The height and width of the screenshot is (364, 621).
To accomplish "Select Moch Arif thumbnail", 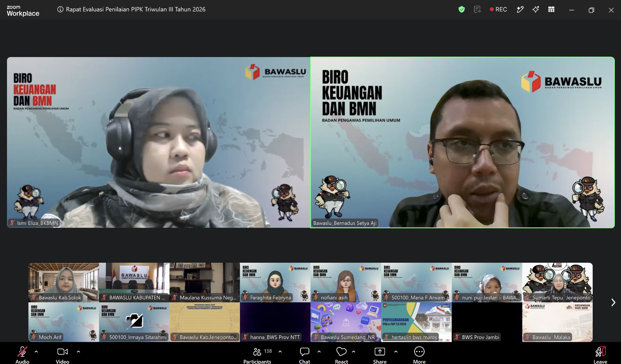I will coord(64,322).
